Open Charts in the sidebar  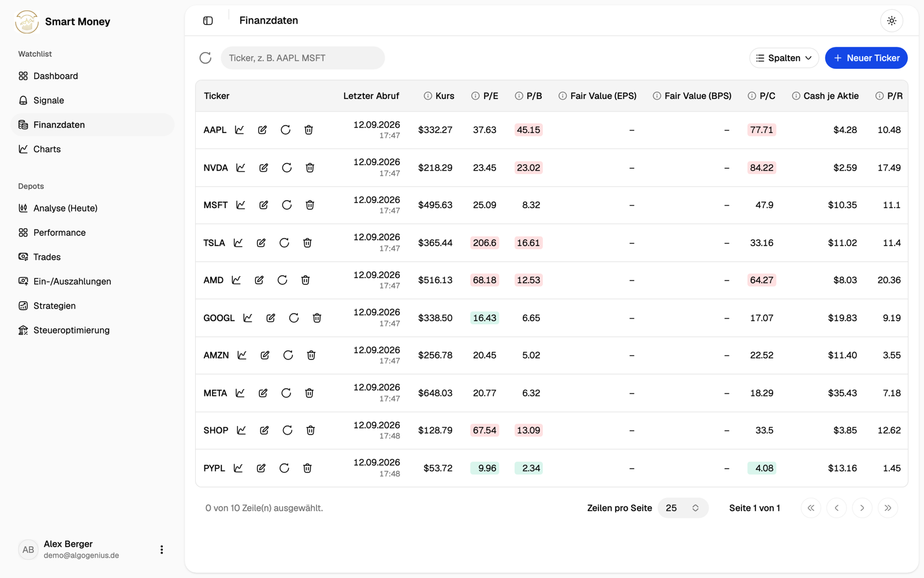pyautogui.click(x=92, y=149)
